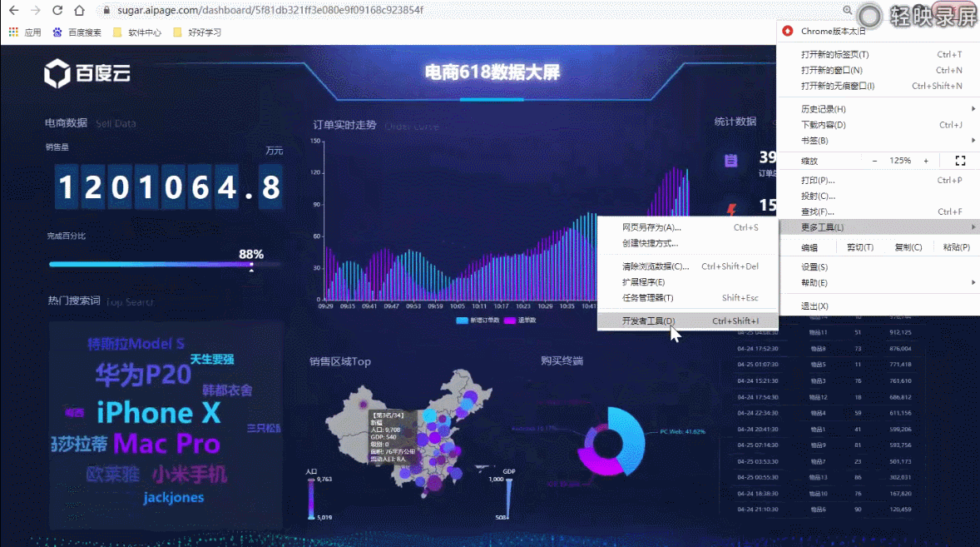Image resolution: width=980 pixels, height=547 pixels.
Task: Toggle 退单数 legend swatch
Action: pos(509,320)
